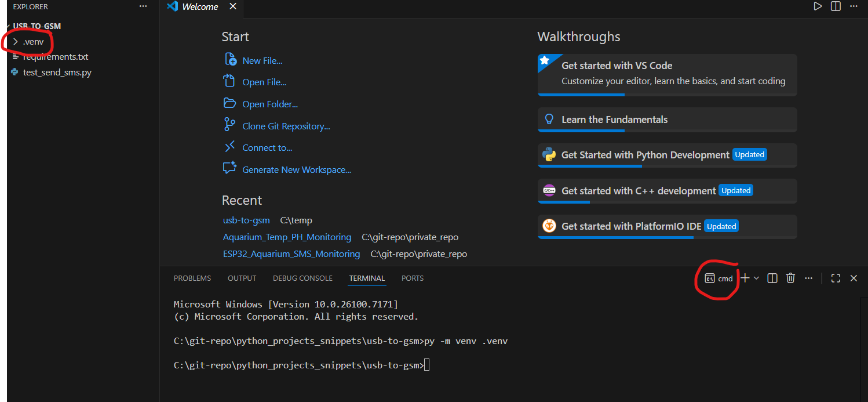
Task: Open Get Started with Python Development walkthrough
Action: 645,155
